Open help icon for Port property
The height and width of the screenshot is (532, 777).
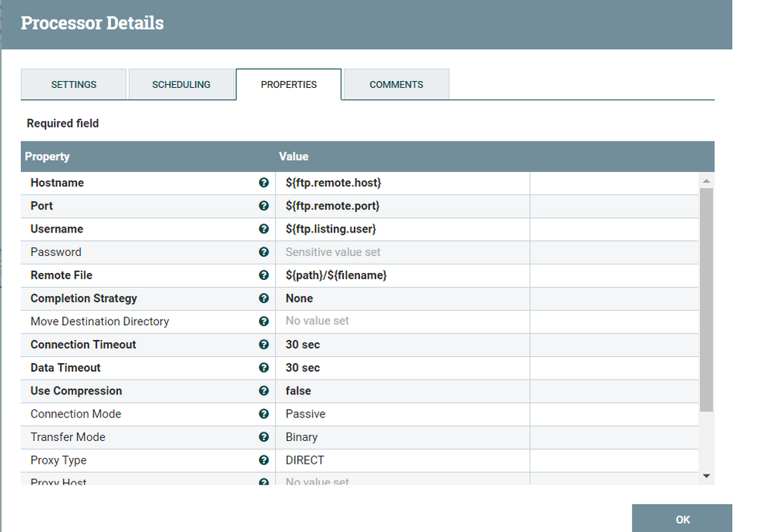264,205
